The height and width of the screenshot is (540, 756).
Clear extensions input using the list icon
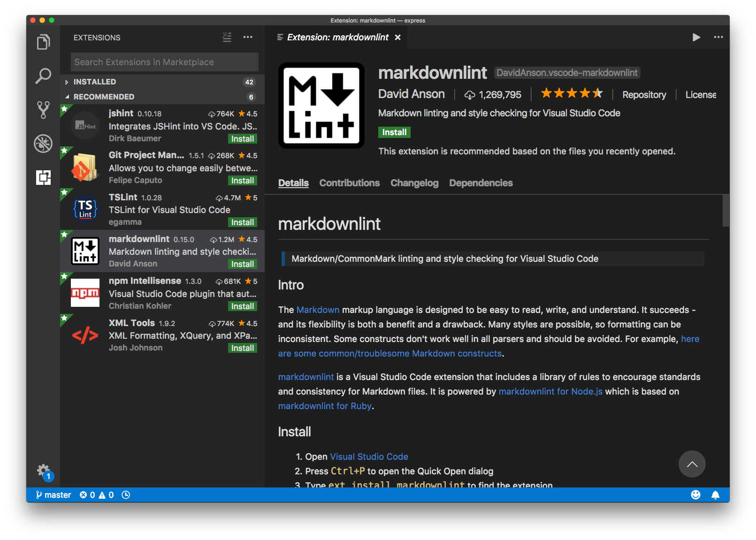227,38
